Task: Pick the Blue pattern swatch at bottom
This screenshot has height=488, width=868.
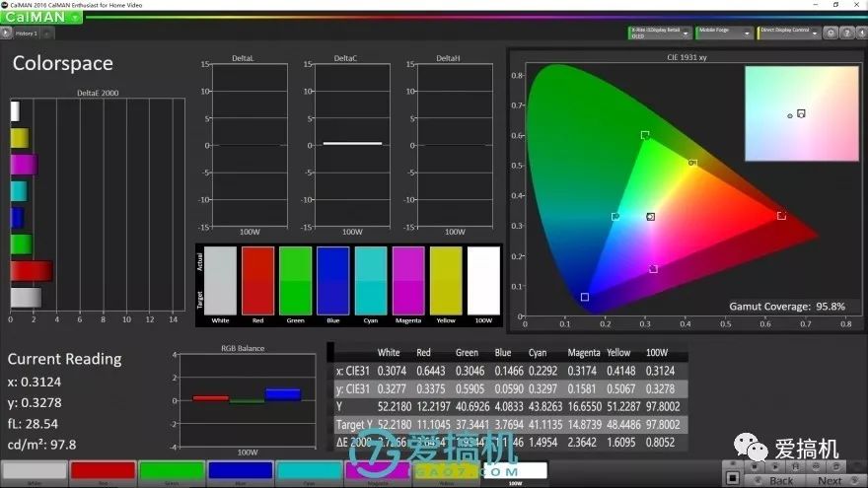Action: (x=240, y=471)
